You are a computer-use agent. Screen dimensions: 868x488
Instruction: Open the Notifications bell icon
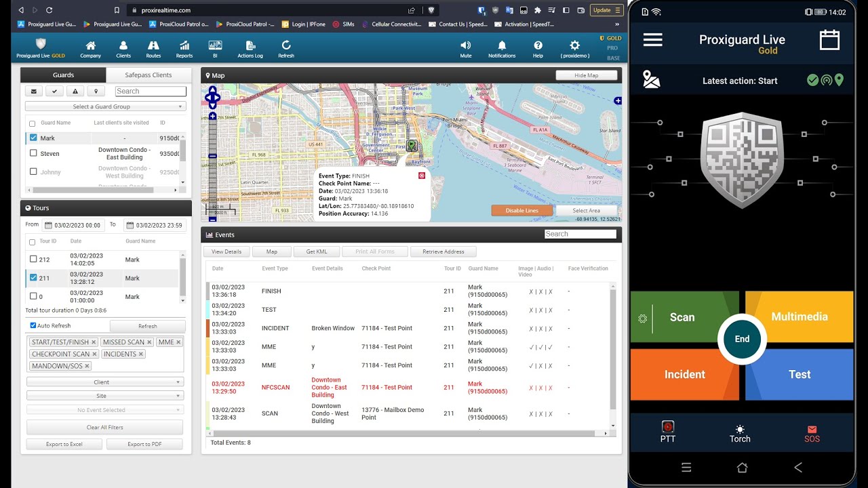point(502,45)
